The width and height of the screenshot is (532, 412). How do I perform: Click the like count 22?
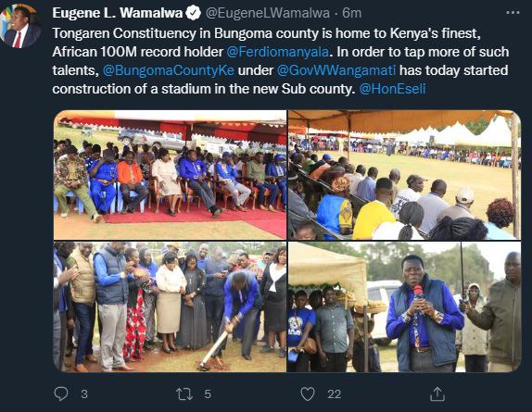[334, 394]
